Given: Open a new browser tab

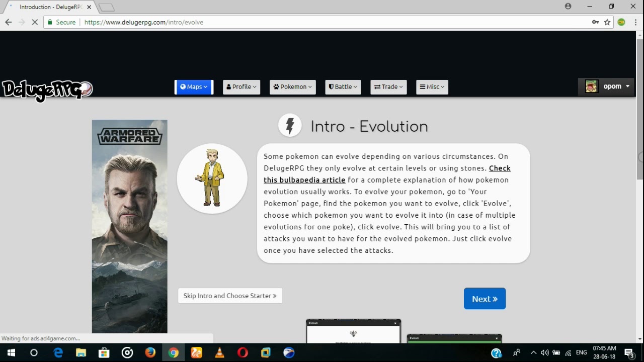Looking at the screenshot, I should tap(106, 7).
